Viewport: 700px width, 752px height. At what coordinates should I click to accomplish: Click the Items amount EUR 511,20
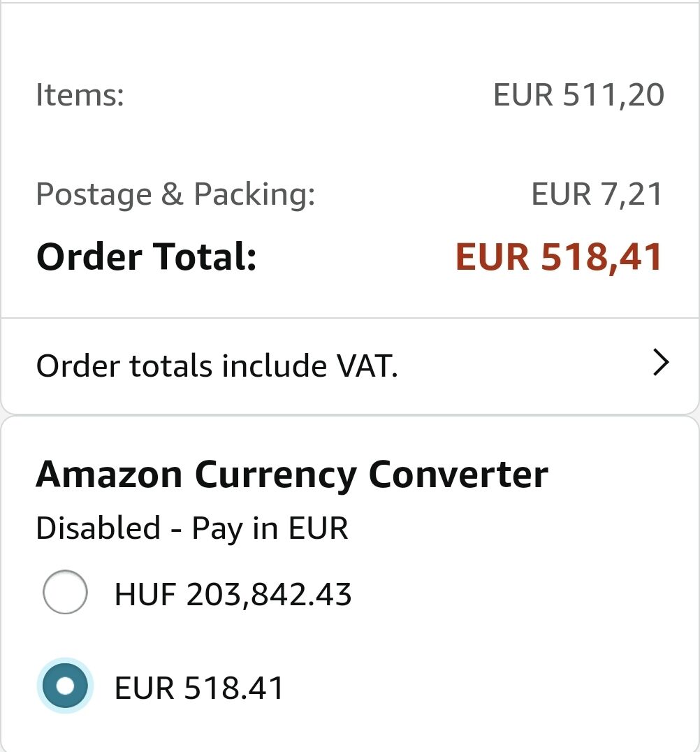(578, 94)
